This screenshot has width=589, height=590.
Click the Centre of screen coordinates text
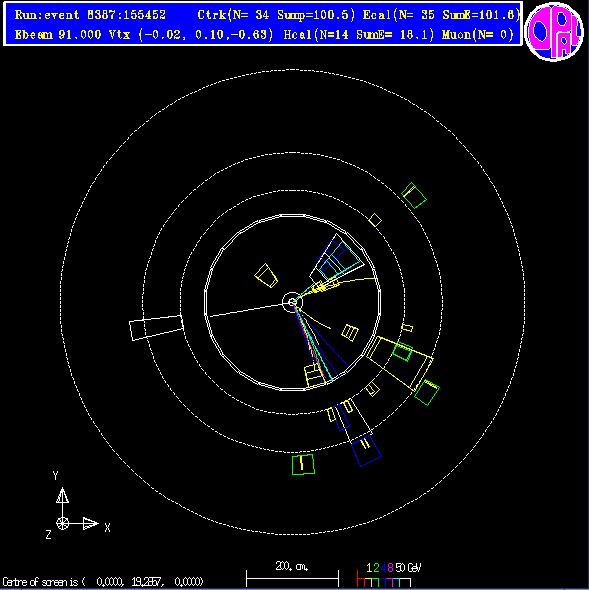103,582
